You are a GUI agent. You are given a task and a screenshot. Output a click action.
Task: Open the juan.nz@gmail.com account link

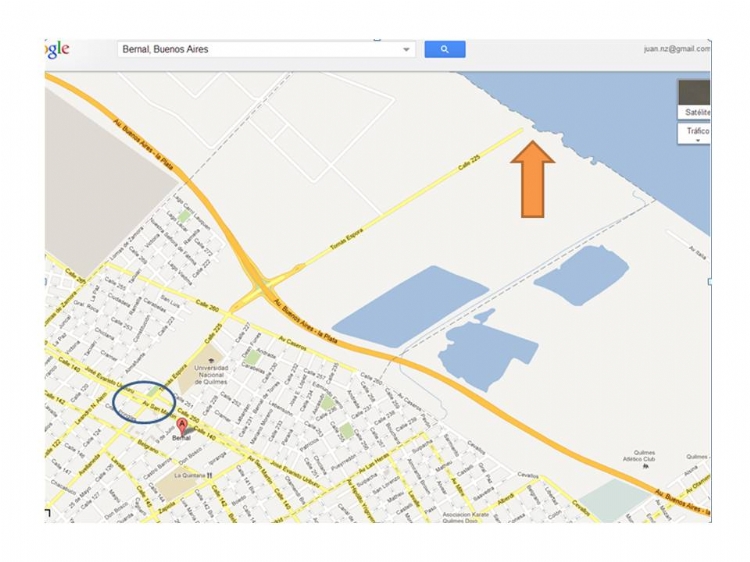click(677, 49)
